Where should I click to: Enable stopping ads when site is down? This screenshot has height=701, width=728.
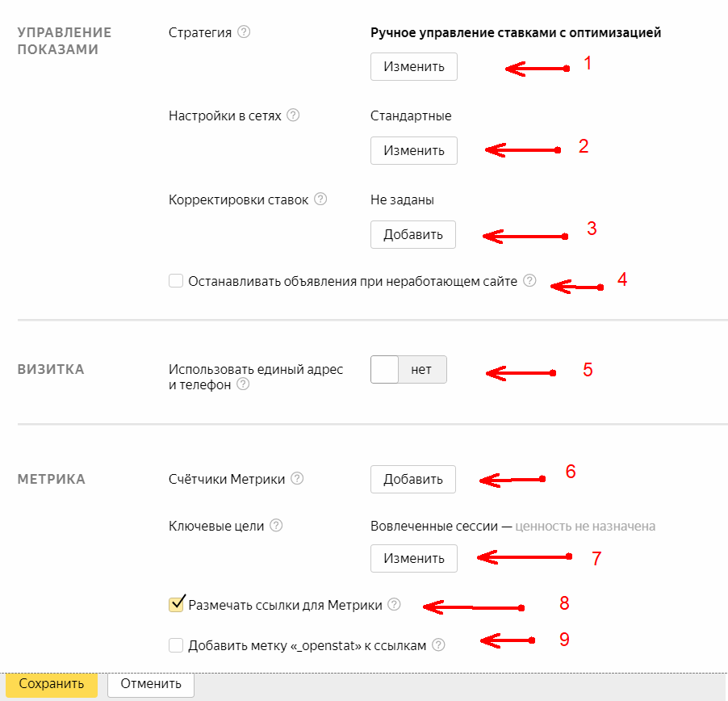175,281
